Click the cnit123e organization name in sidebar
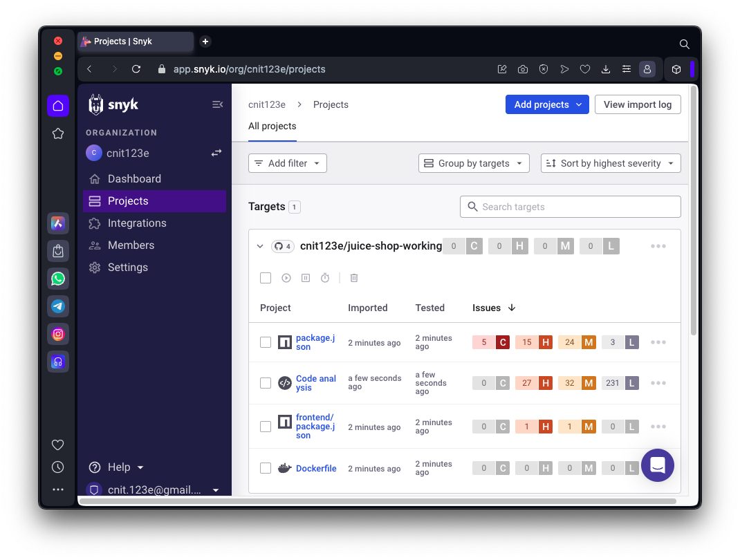The image size is (740, 560). (x=127, y=153)
